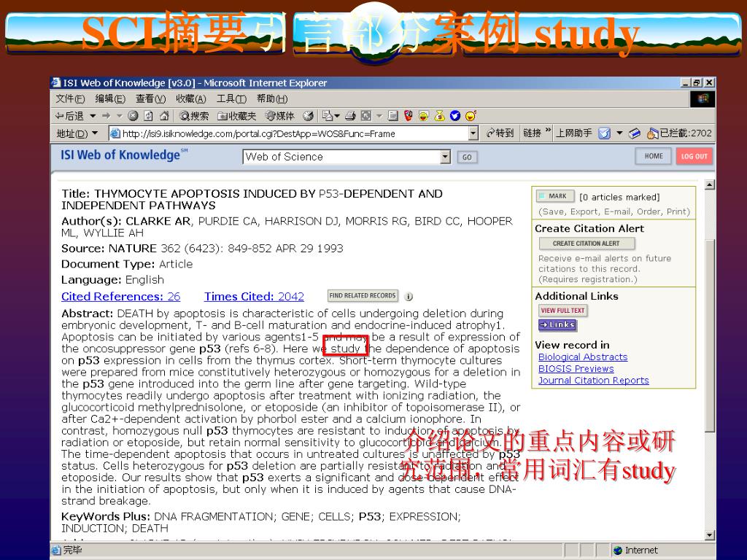Click the document edit icon in toolbar
The height and width of the screenshot is (560, 747).
tap(393, 116)
